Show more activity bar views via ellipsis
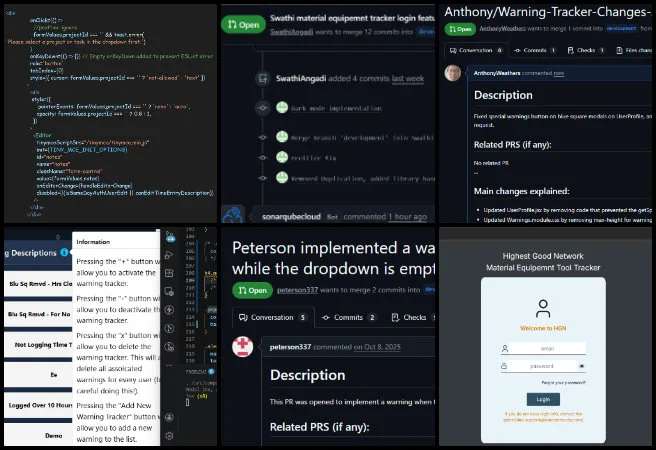 pyautogui.click(x=169, y=365)
